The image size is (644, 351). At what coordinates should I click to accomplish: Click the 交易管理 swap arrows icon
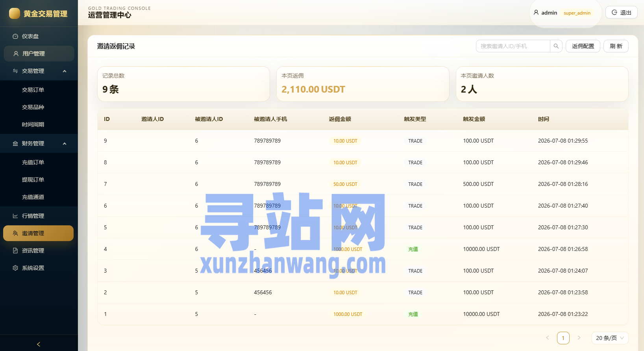pos(15,71)
